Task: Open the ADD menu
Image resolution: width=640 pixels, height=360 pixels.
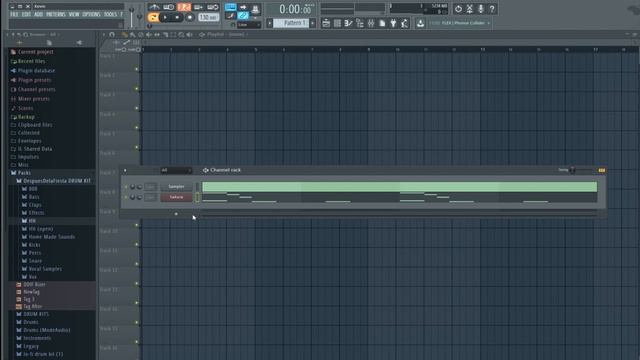Action: (38, 14)
